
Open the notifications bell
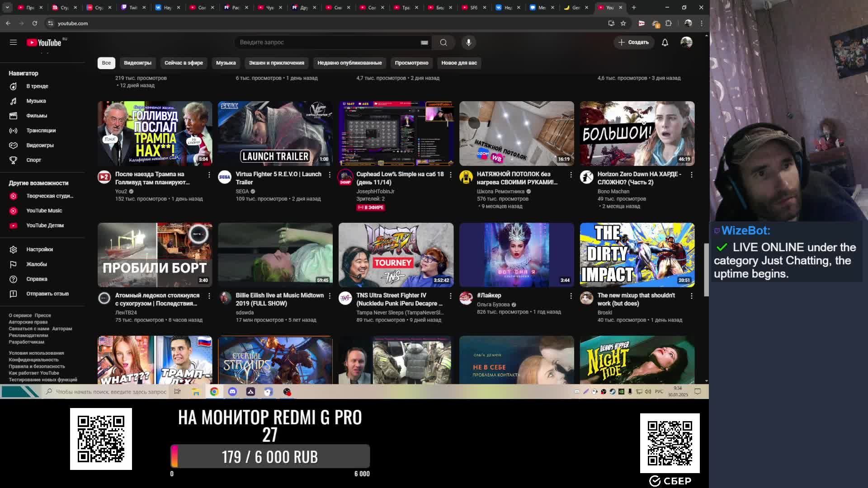665,42
